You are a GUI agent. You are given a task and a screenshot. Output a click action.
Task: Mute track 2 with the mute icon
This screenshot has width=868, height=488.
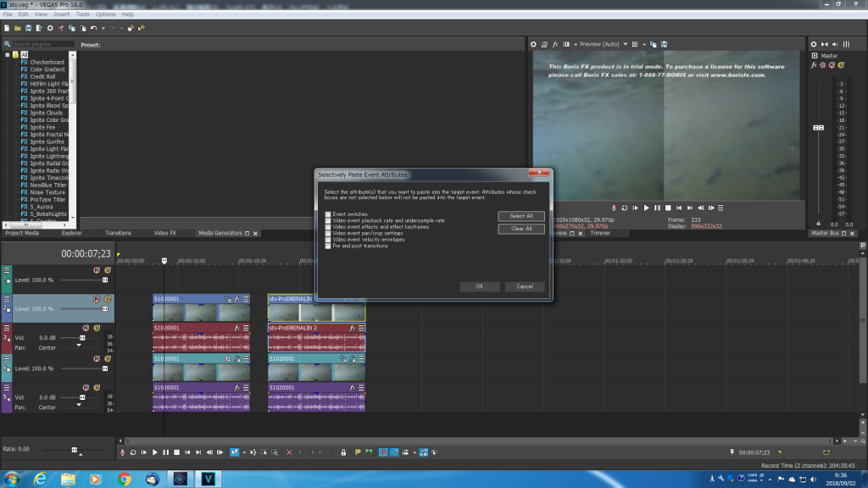point(97,298)
